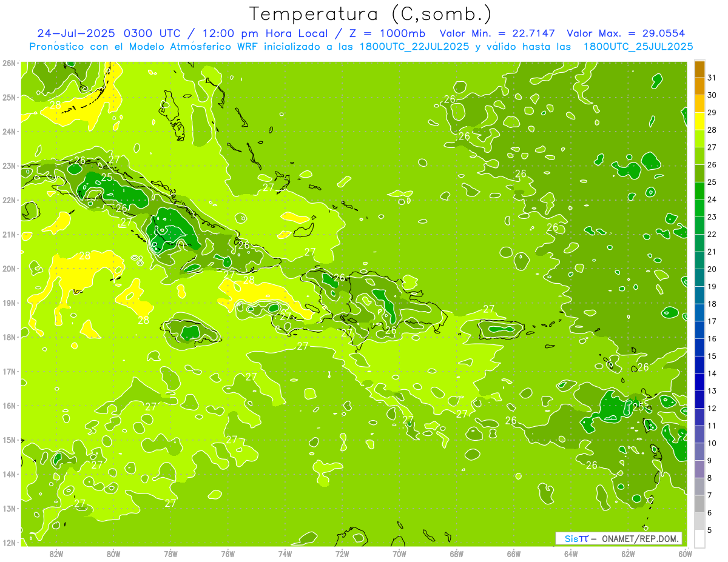Click the 20N latitude axis label
728x562 pixels.
coord(9,269)
